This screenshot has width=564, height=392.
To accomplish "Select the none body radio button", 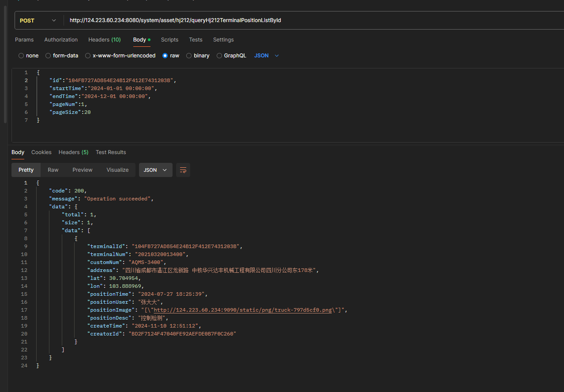I will [x=21, y=56].
